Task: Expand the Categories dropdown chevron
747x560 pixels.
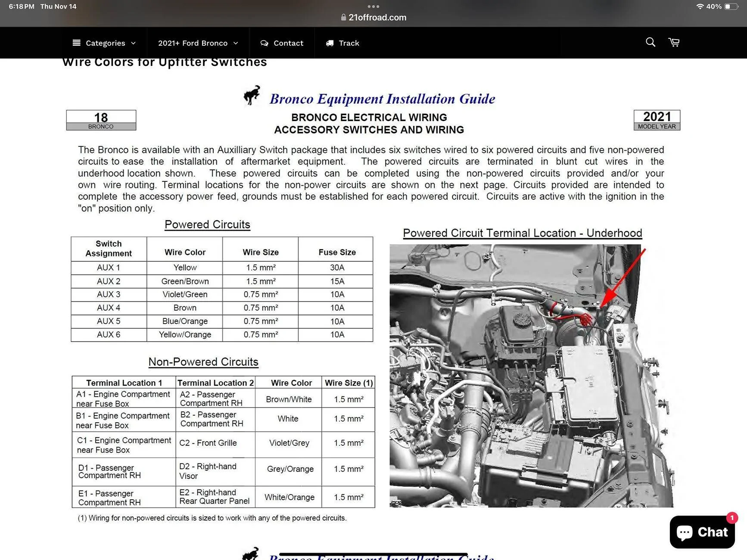Action: pyautogui.click(x=134, y=43)
